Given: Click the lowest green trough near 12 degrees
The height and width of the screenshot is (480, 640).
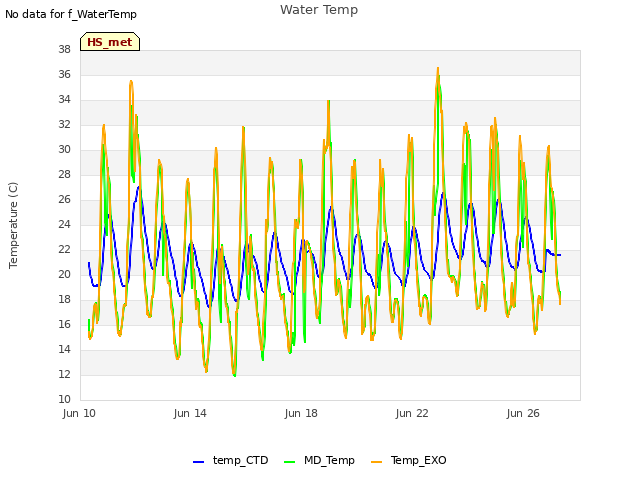Looking at the screenshot, I should click(235, 375).
